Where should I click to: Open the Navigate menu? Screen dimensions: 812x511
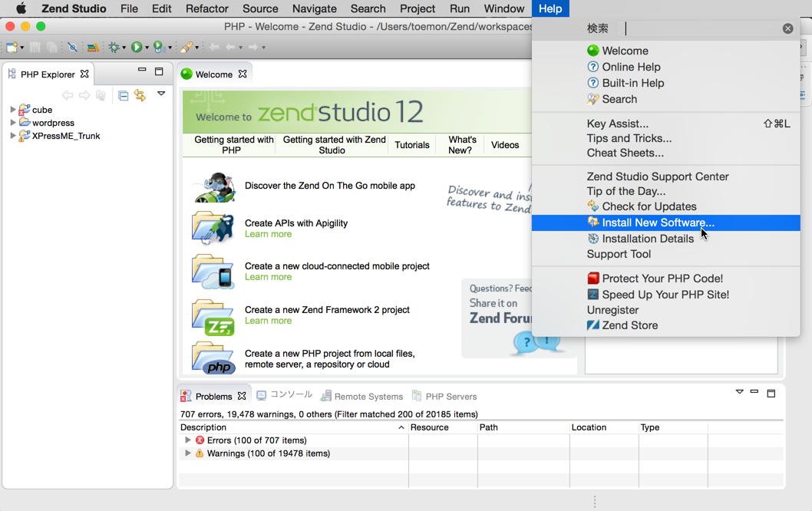[x=315, y=8]
